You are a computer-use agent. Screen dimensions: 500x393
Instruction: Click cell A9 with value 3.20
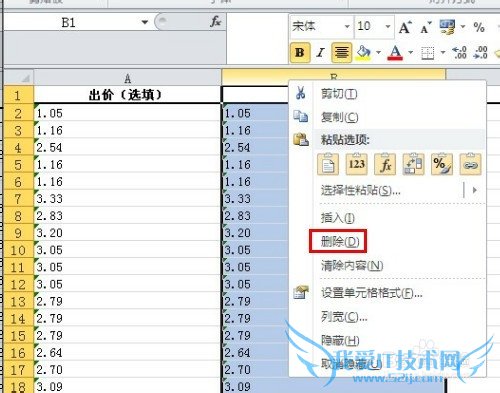127,233
